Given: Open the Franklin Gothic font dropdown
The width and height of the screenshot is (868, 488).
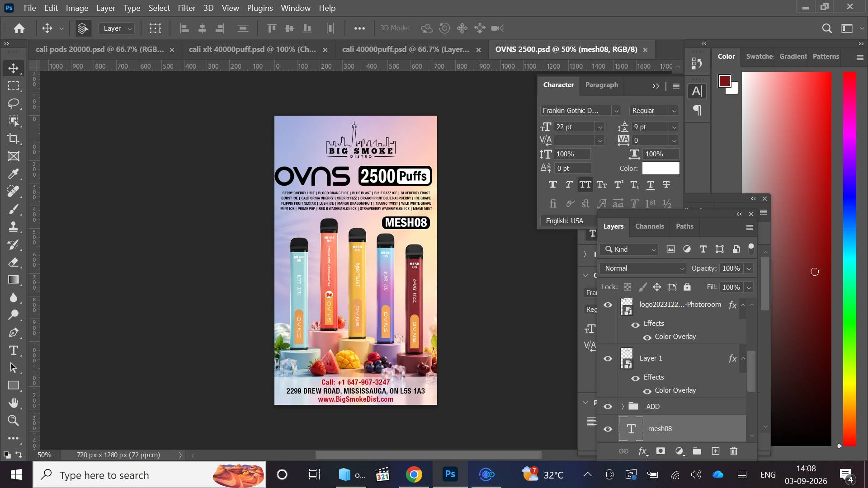Looking at the screenshot, I should coord(580,111).
